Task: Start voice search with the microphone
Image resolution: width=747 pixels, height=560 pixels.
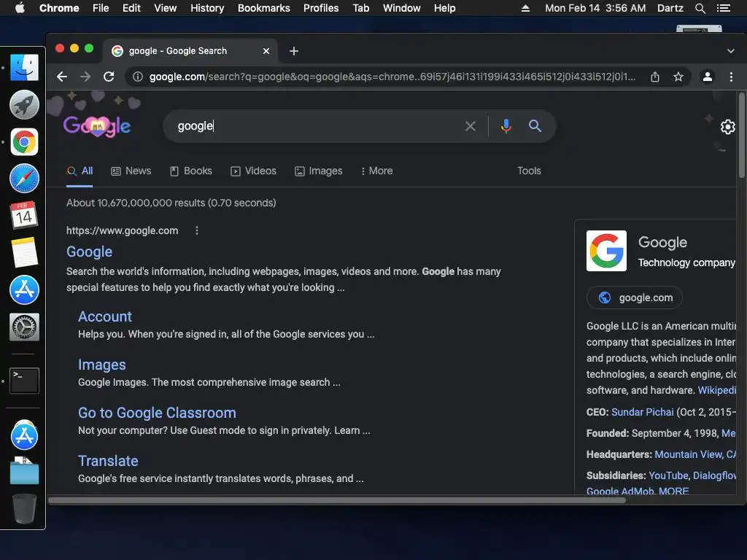Action: (x=506, y=126)
